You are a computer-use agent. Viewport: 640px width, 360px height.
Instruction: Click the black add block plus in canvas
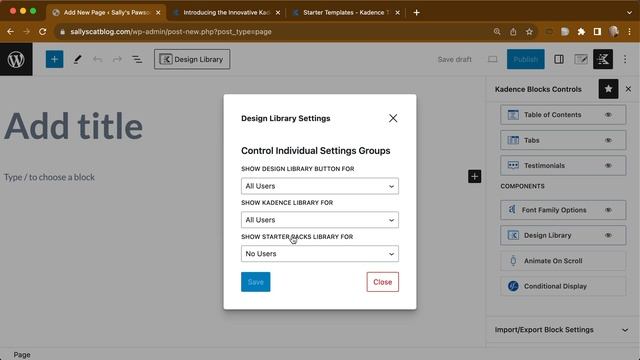pos(474,177)
